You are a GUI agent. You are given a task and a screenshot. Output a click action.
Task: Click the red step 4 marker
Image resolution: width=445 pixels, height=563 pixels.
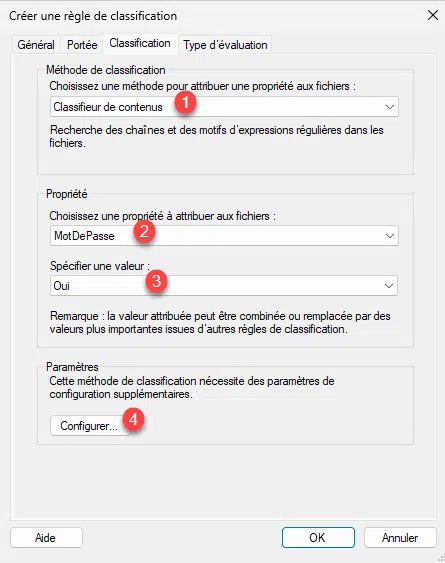[x=133, y=419]
